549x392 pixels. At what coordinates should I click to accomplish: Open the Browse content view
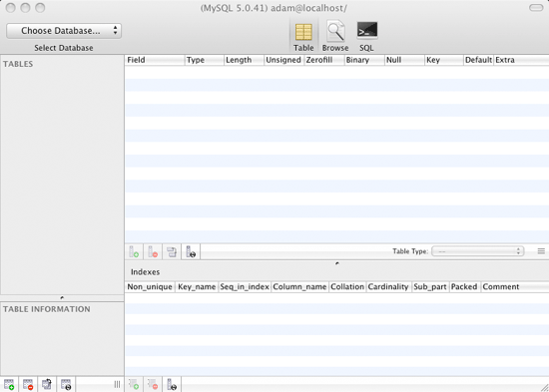click(x=335, y=36)
